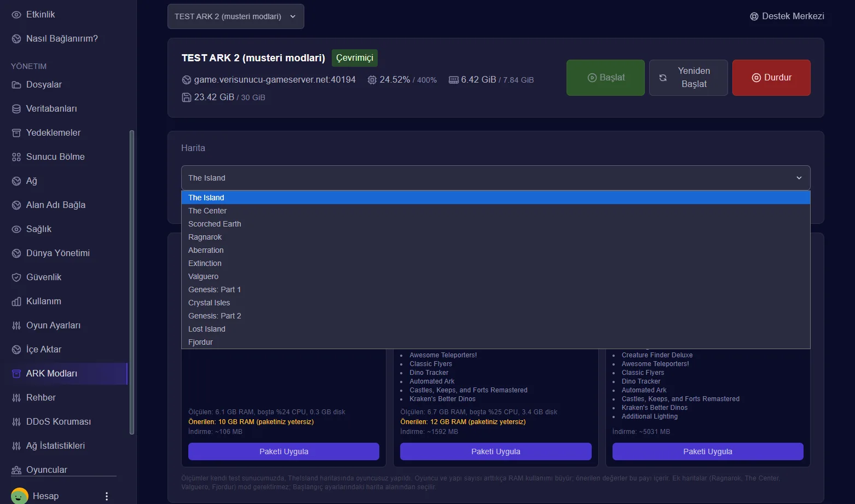Click the Veritabanları database icon

(16, 109)
